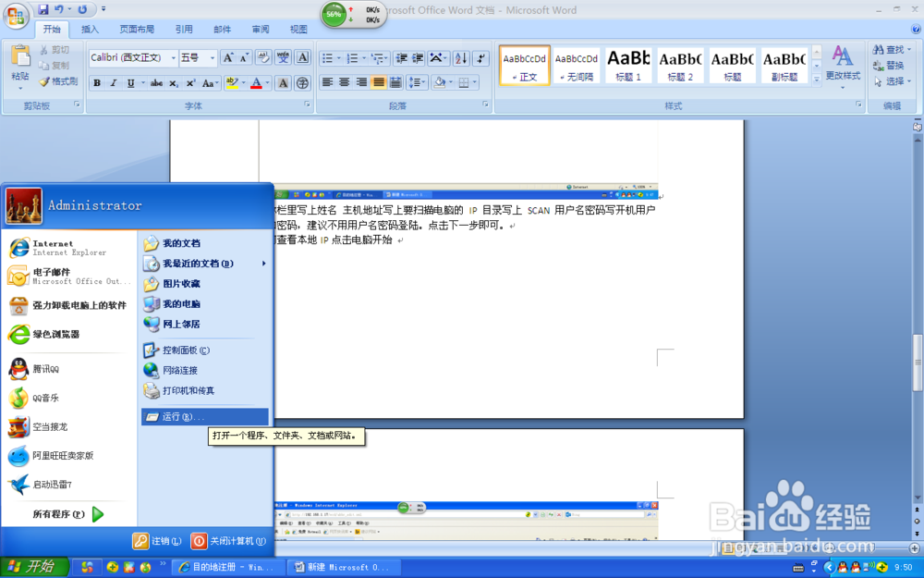Apply text highlight color
924x578 pixels.
[232, 83]
